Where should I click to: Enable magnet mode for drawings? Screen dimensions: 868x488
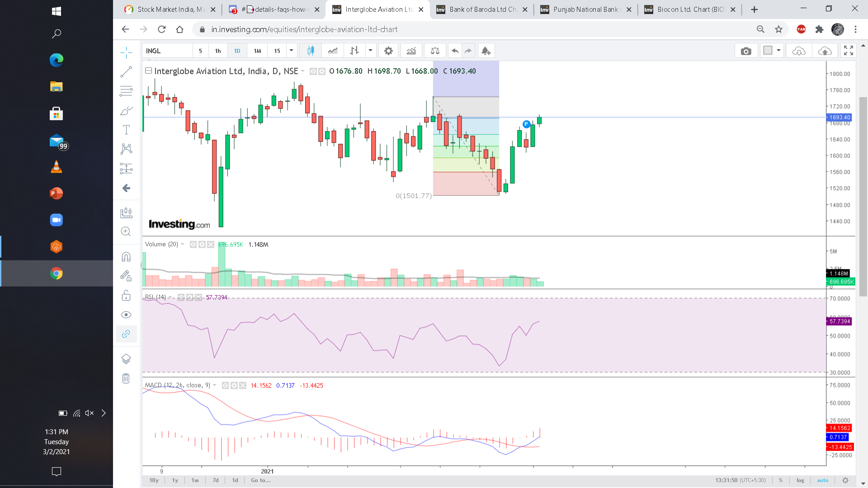pos(126,257)
